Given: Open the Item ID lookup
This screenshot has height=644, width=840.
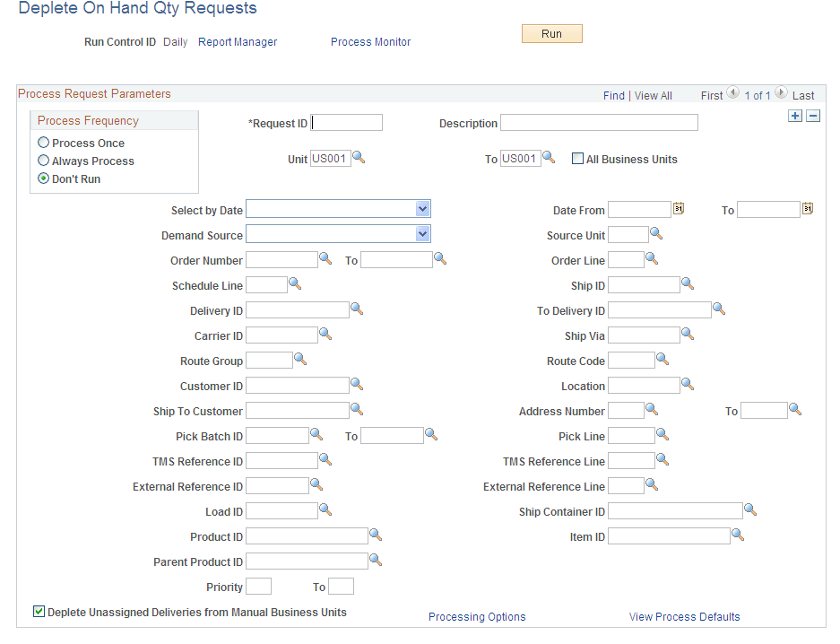Looking at the screenshot, I should pos(738,535).
